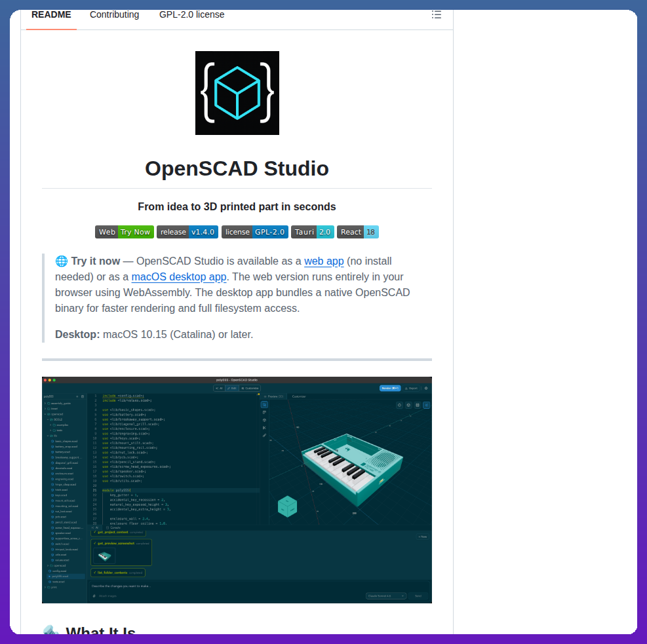Follow the web app link

tap(324, 261)
